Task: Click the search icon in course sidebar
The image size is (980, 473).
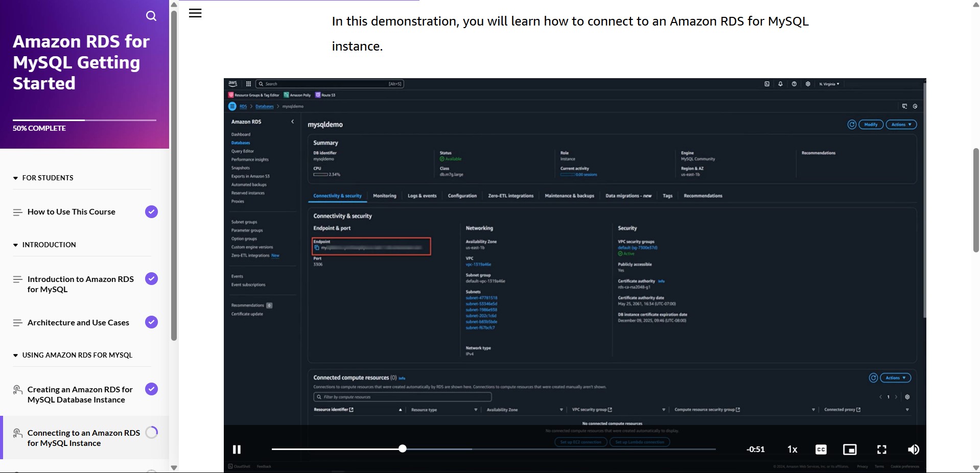Action: pyautogui.click(x=151, y=16)
